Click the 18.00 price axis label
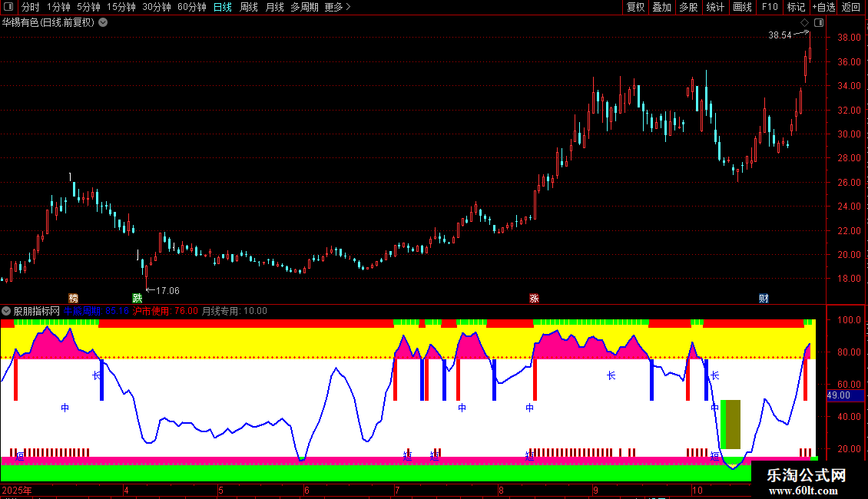Image resolution: width=868 pixels, height=499 pixels. (x=849, y=279)
